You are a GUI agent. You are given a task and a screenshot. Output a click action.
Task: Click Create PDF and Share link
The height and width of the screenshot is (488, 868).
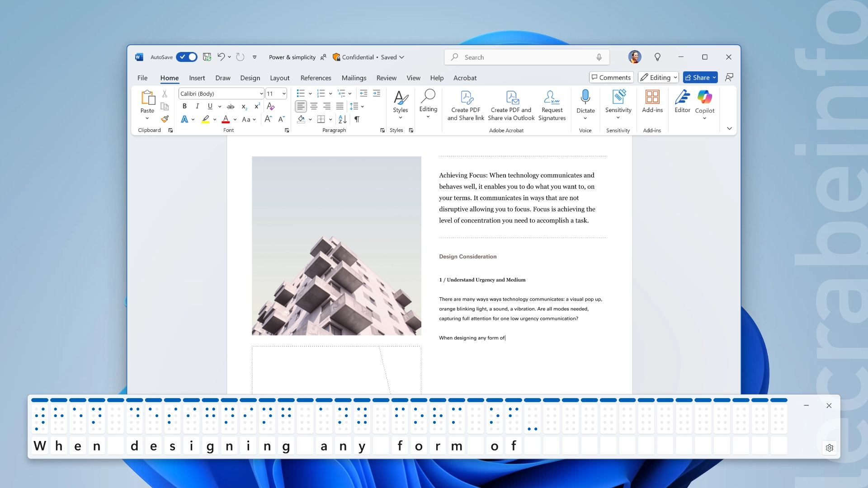(x=466, y=105)
